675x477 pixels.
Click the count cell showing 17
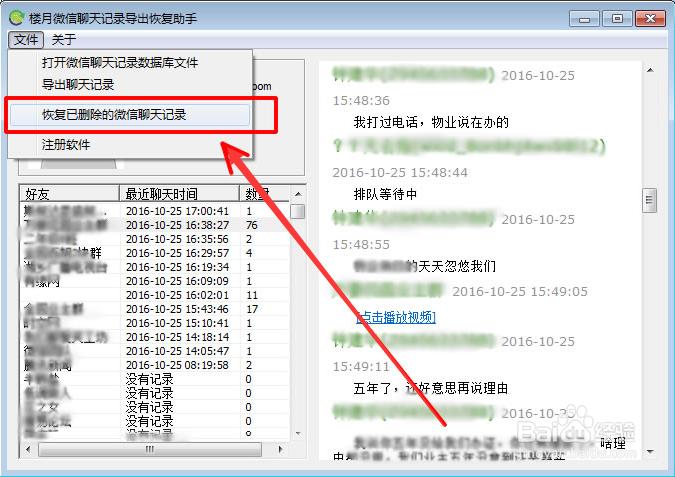(252, 309)
